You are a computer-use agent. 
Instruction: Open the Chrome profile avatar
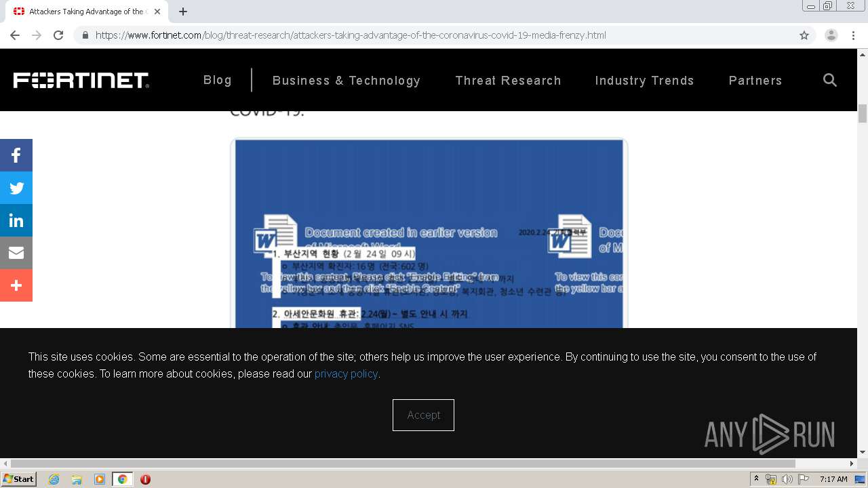831,35
